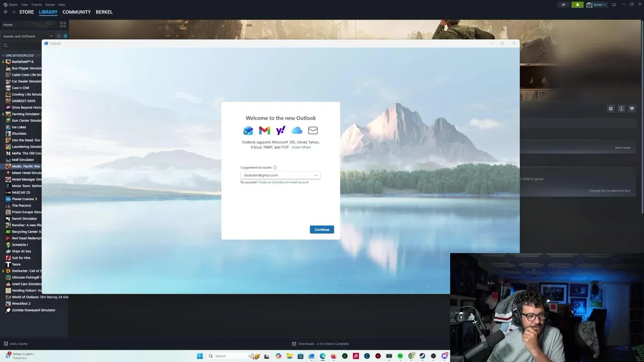Open Create an Outlook.com email account link
The width and height of the screenshot is (644, 362).
(x=283, y=182)
